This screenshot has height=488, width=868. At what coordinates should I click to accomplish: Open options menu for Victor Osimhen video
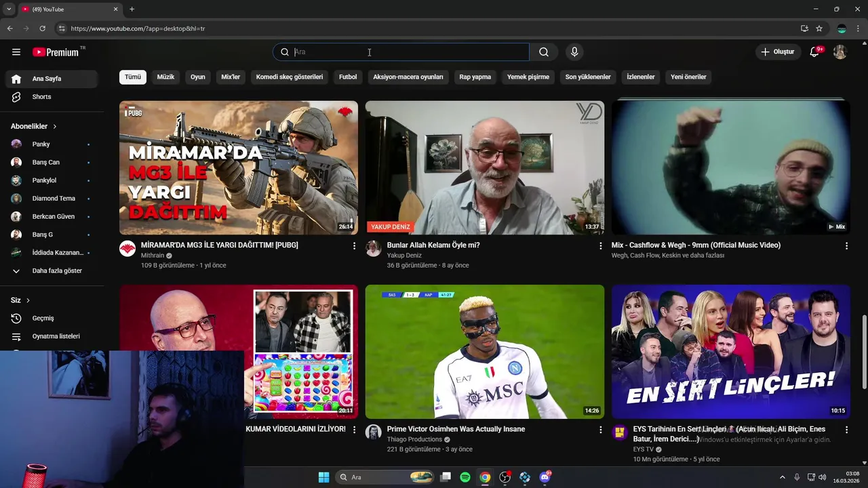tap(600, 430)
